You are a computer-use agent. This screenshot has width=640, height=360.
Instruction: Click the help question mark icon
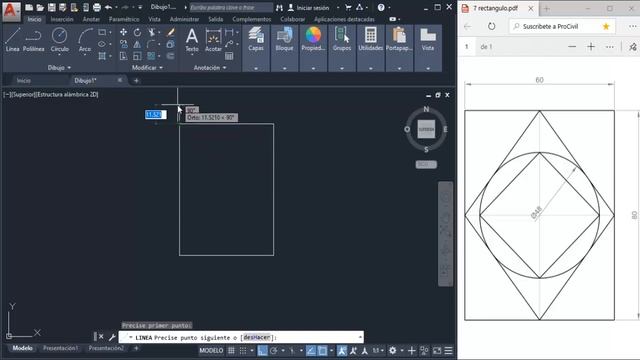[x=381, y=7]
